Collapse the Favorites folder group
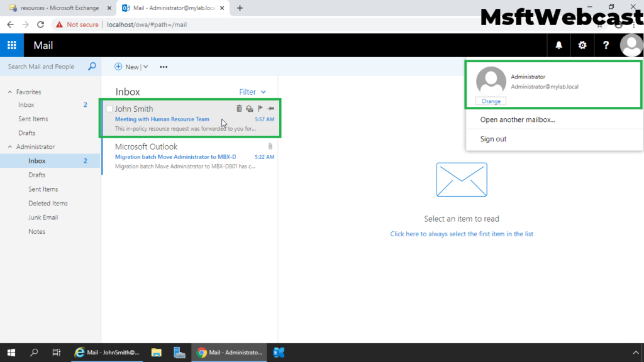 10,92
